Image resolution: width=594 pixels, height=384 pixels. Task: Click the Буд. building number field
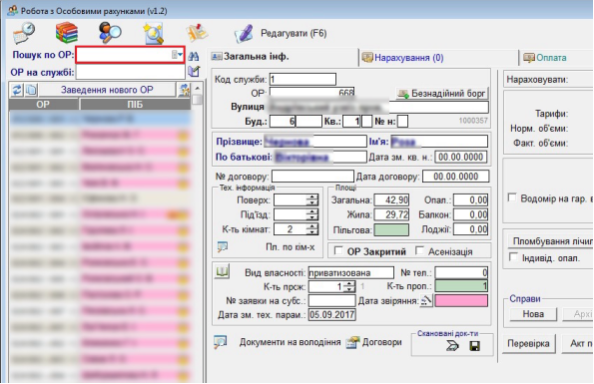pos(283,122)
